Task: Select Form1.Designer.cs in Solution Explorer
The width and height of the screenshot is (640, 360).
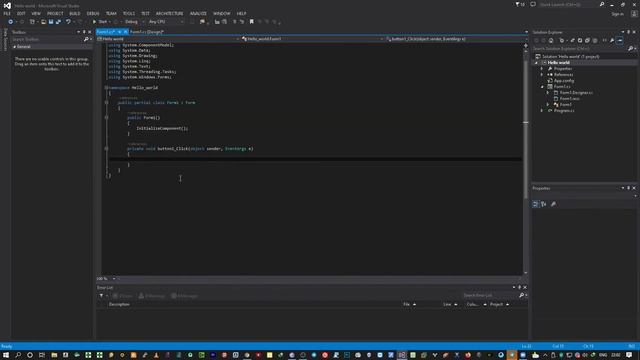Action: (576, 93)
